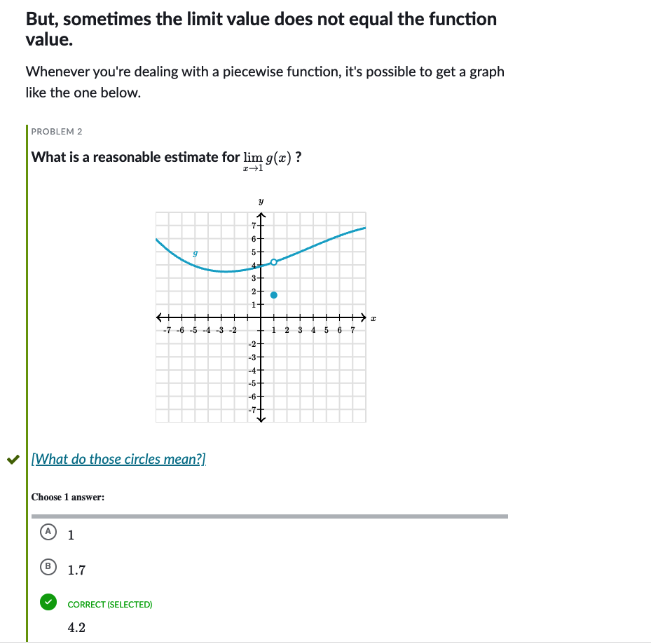Click the answer text '1.7'

pos(76,570)
